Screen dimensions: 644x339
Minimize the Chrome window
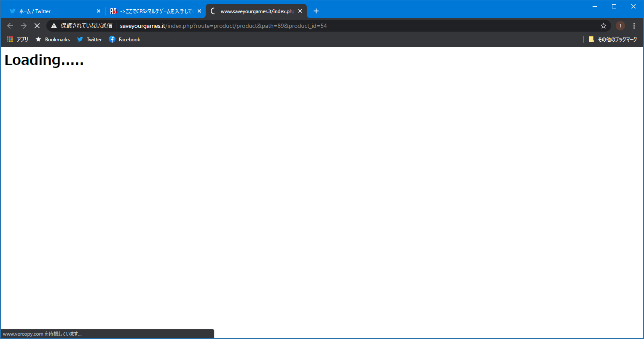(595, 6)
